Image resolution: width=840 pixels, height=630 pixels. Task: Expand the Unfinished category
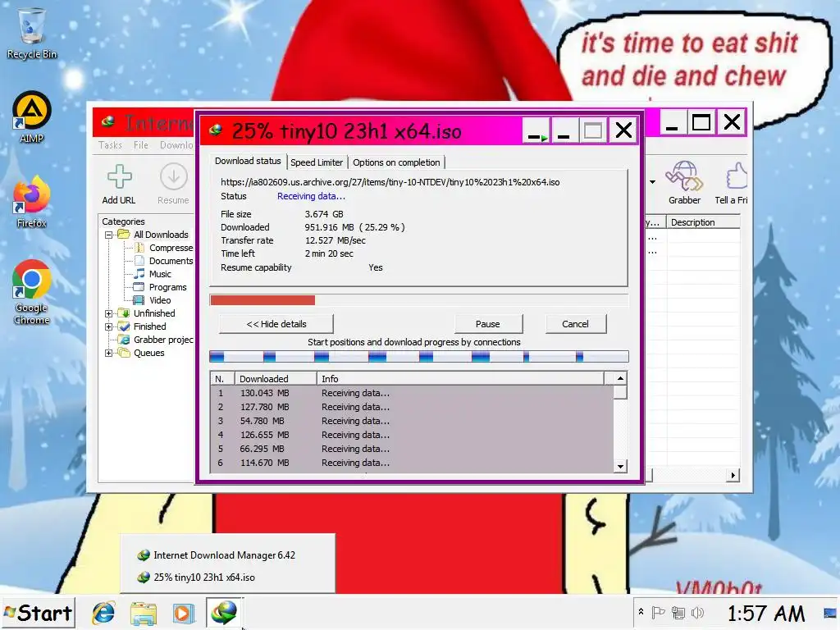109,313
